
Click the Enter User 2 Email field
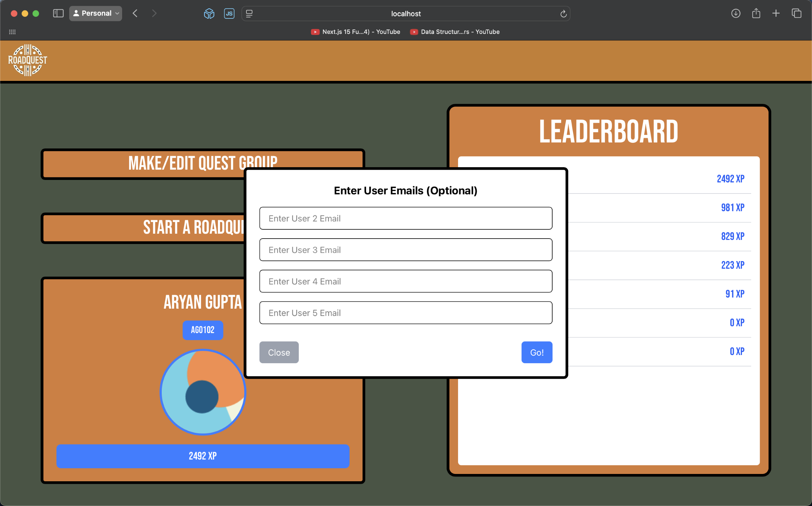pos(405,218)
